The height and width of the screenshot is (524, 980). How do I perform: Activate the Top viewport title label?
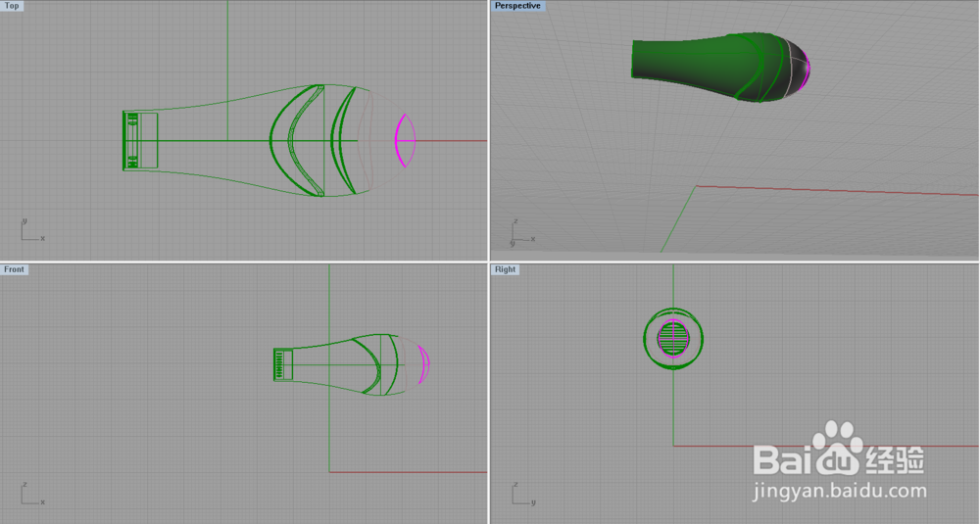[12, 6]
